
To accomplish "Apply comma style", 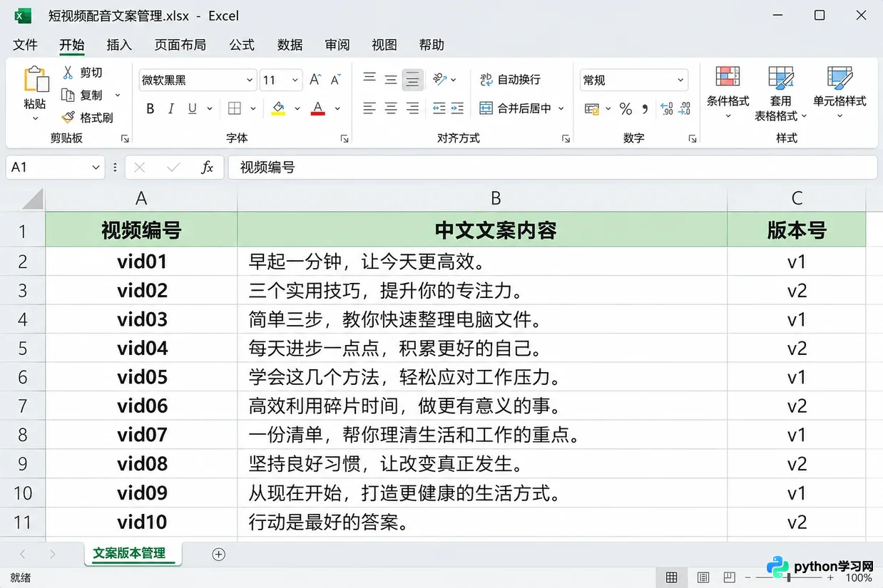I will [645, 109].
